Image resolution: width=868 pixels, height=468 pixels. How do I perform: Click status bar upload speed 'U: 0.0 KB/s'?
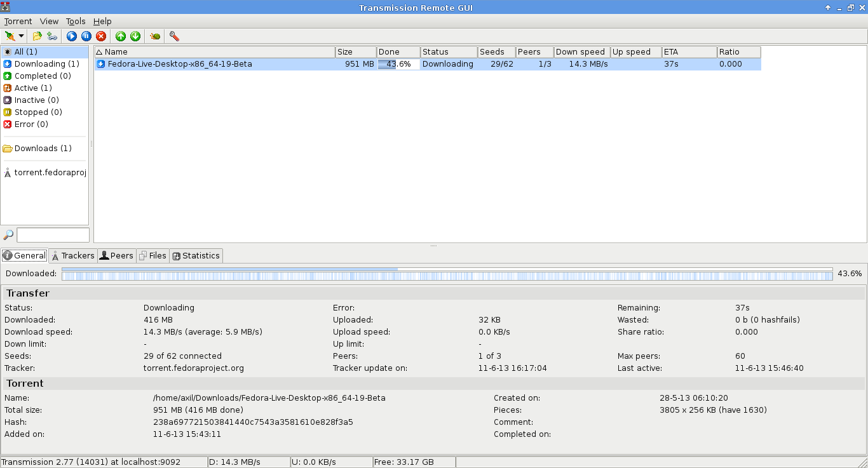[x=332, y=462]
